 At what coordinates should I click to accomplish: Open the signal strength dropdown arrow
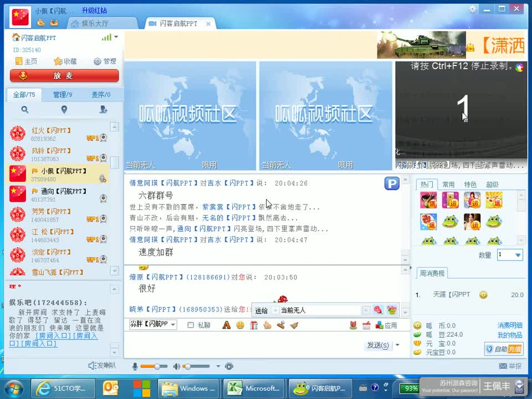coord(116,37)
